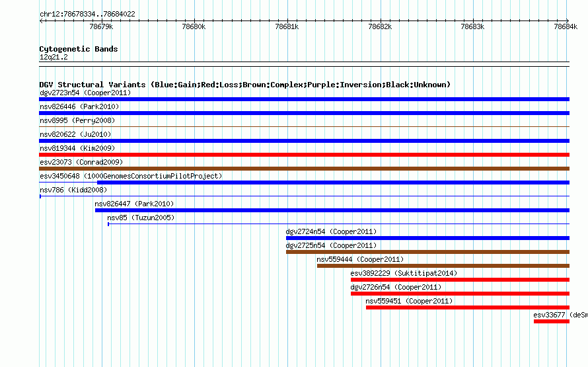
Task: Click the 78680k ruler tick label
Action: pos(194,26)
